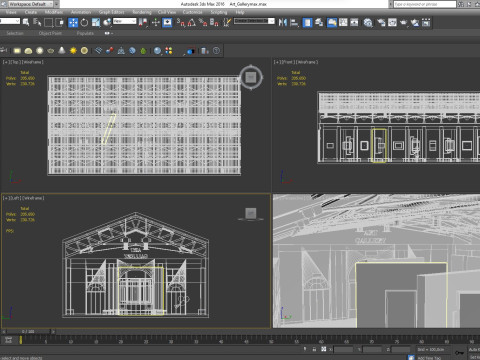Click the time slider right arrow
The image size is (480, 360).
[53, 332]
